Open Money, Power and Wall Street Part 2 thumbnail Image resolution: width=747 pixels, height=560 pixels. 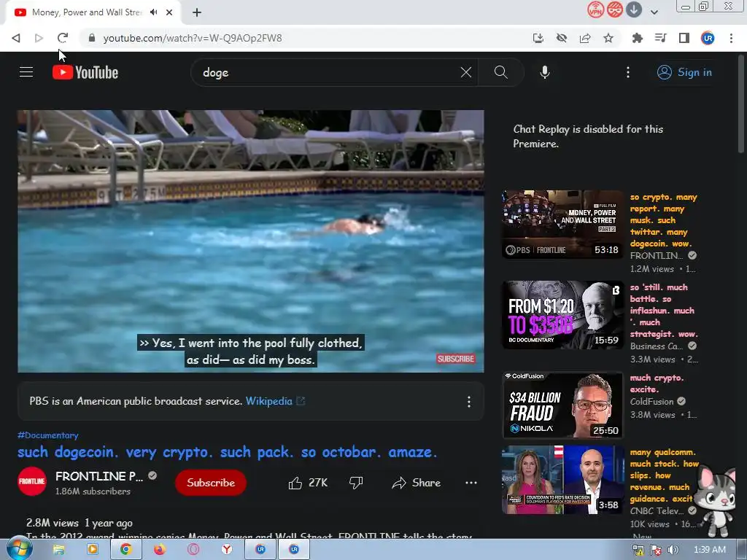[x=562, y=225]
